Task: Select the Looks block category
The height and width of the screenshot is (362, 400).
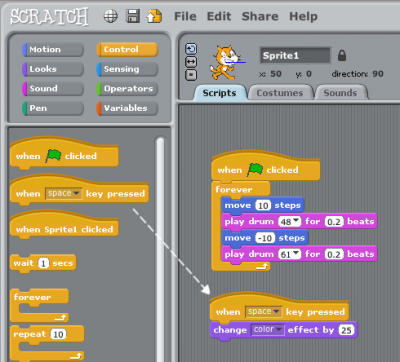Action: pos(53,69)
